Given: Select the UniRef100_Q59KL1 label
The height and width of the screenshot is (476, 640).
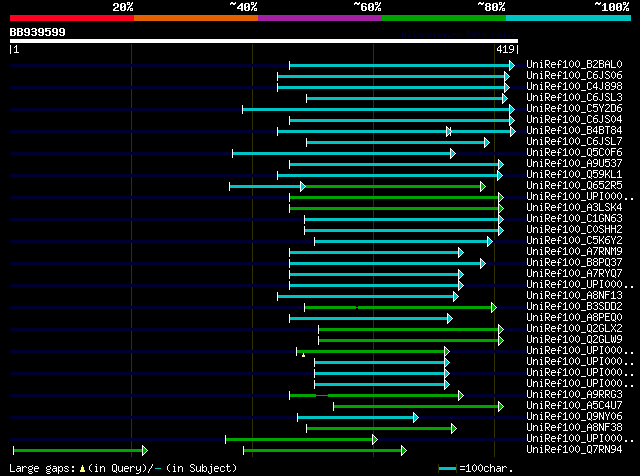Looking at the screenshot, I should pos(574,175).
